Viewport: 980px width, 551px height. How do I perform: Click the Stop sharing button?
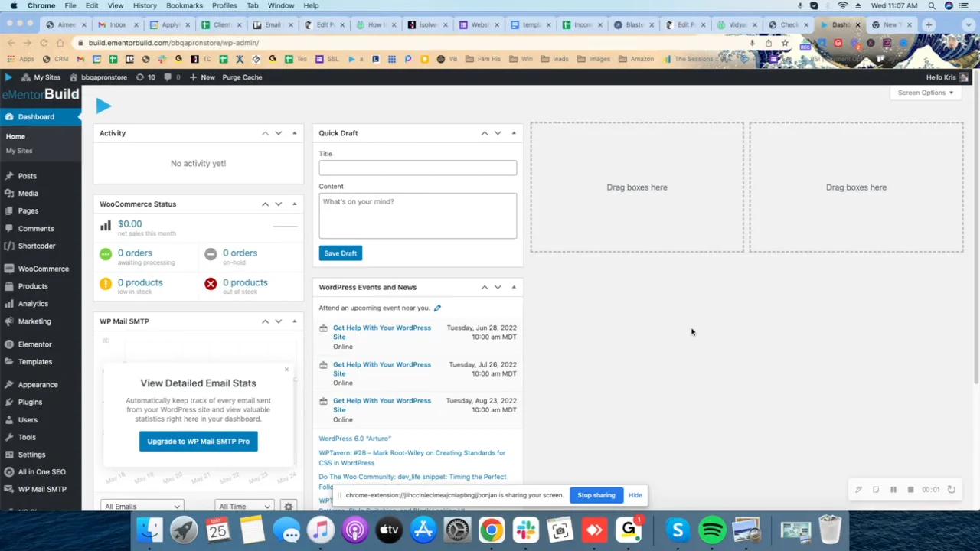[x=596, y=495]
